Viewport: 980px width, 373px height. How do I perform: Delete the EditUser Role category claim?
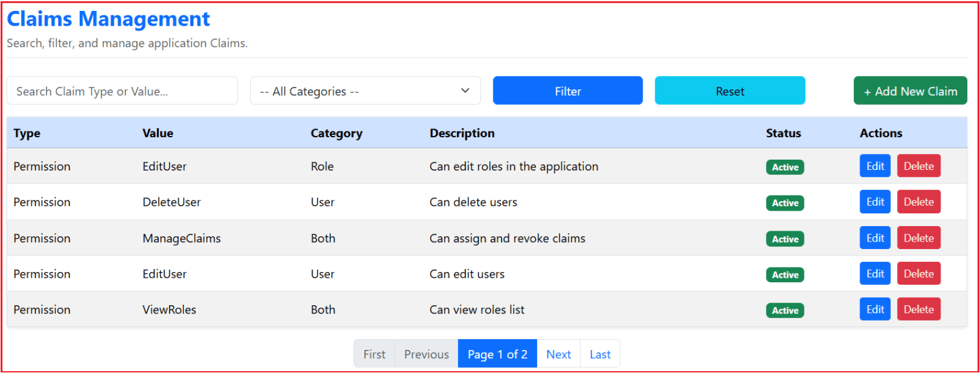[919, 165]
